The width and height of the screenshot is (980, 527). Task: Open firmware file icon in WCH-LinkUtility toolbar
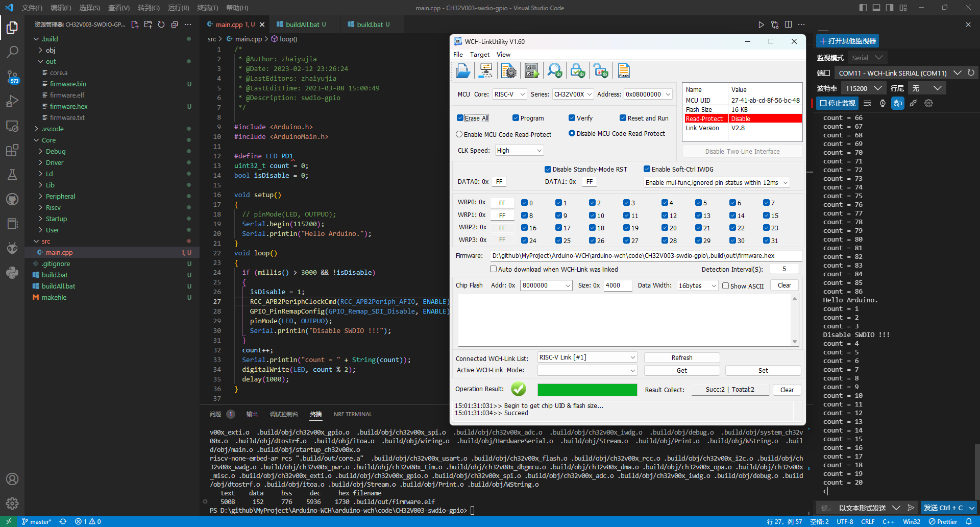tap(463, 70)
